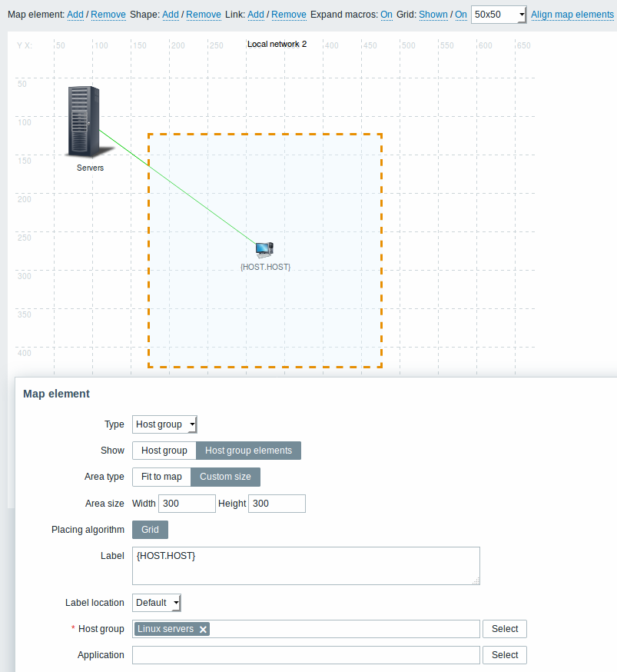Click the orange dashed host group area border

coord(264,134)
